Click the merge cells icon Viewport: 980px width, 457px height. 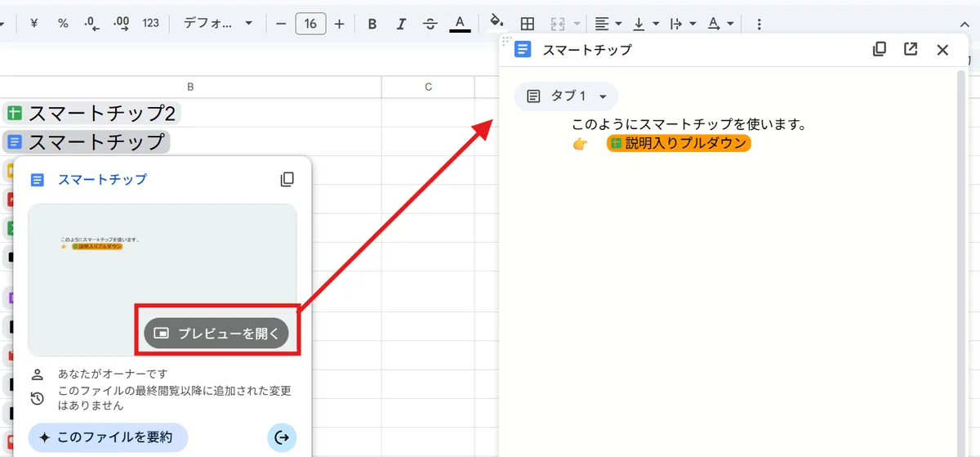559,24
